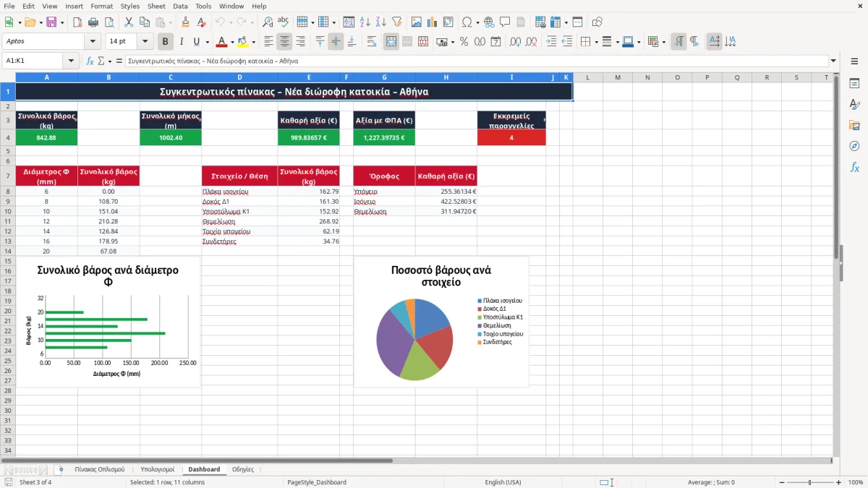This screenshot has height=488, width=868.
Task: Export directly as PDF
Action: pyautogui.click(x=79, y=22)
